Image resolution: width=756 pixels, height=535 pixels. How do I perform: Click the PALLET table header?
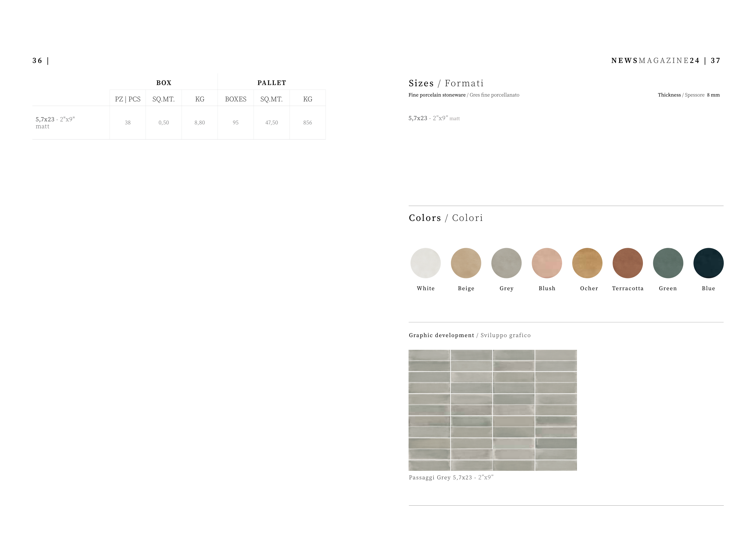coord(272,83)
